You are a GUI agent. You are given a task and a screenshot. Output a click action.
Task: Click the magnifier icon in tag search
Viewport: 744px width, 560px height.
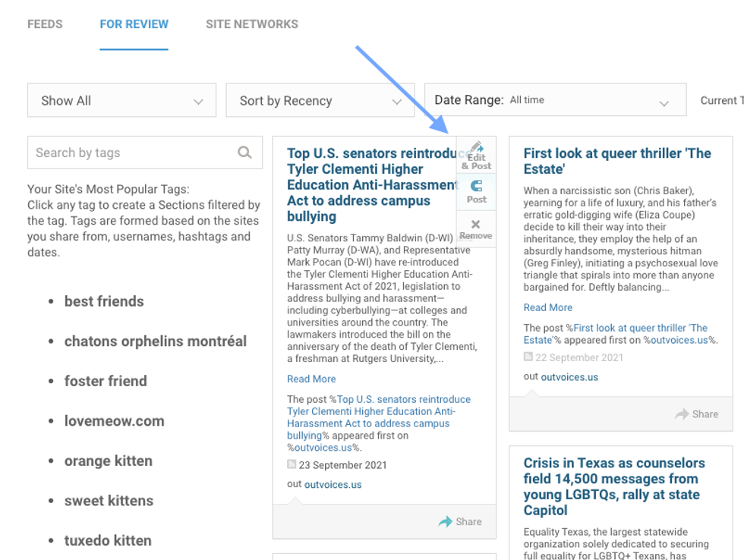click(244, 153)
